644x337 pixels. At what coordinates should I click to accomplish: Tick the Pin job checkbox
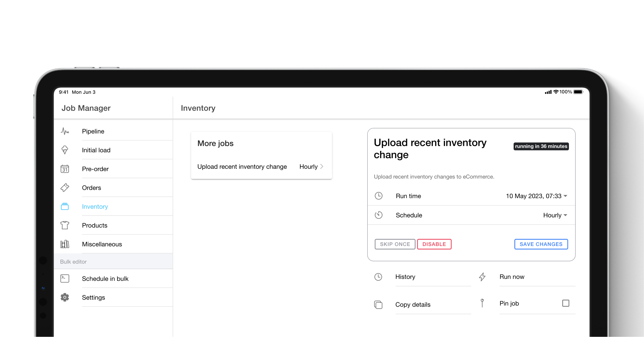(566, 303)
